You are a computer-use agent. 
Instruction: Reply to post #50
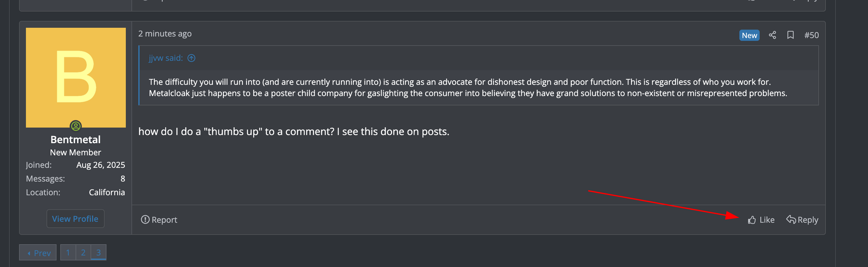click(802, 220)
